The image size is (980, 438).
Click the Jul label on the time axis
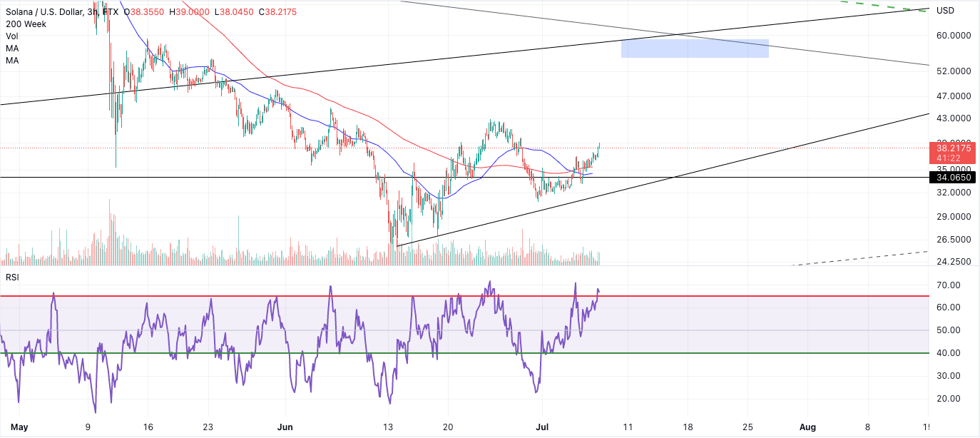click(x=542, y=427)
